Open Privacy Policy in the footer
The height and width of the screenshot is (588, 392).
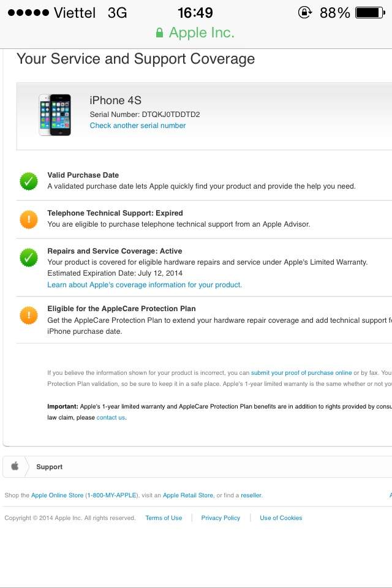[221, 518]
